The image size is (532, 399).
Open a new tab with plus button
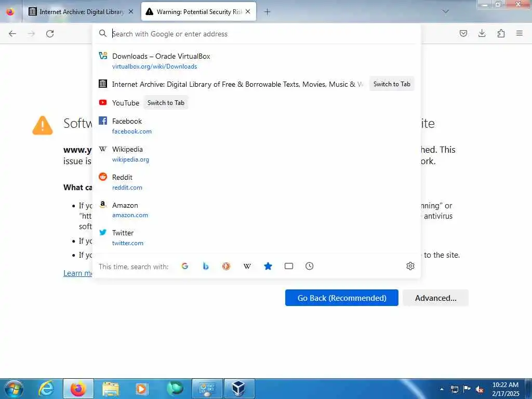(268, 12)
